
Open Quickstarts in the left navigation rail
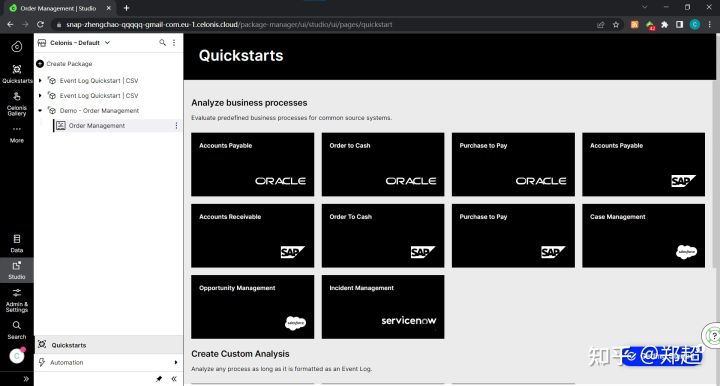[x=17, y=73]
